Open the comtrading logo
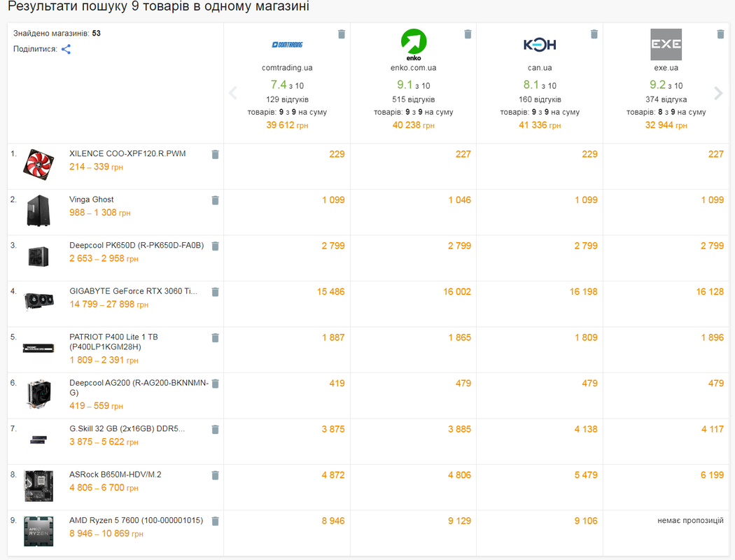 click(x=287, y=45)
